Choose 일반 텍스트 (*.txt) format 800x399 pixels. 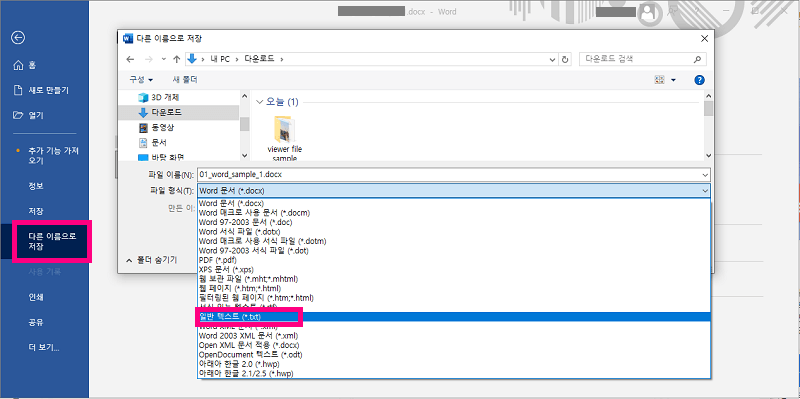point(454,317)
